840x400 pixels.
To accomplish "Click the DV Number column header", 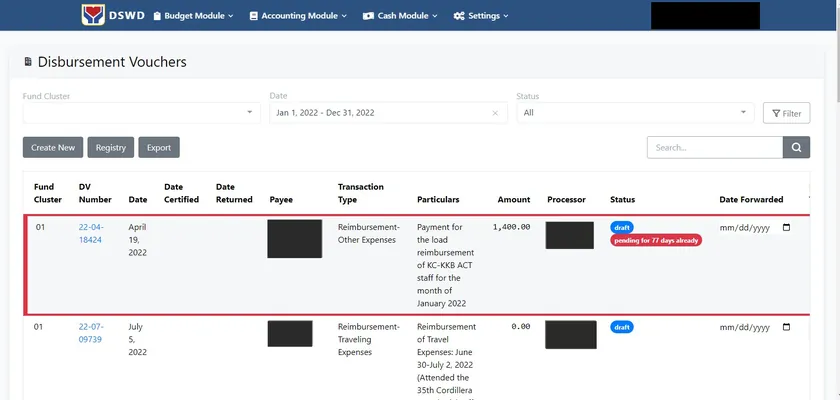I will [x=95, y=193].
